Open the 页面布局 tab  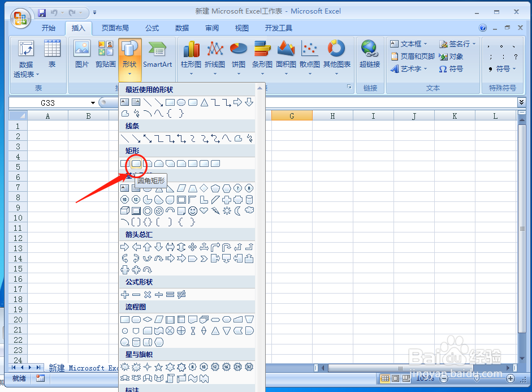[x=115, y=28]
